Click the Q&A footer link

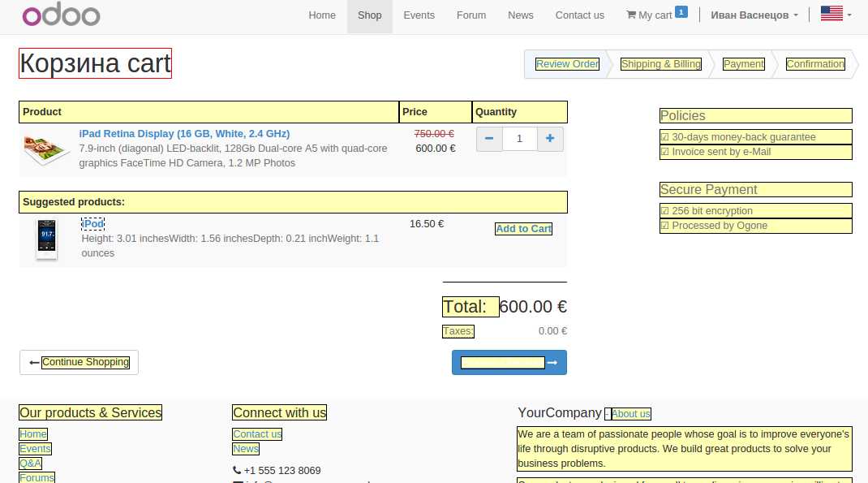(30, 464)
